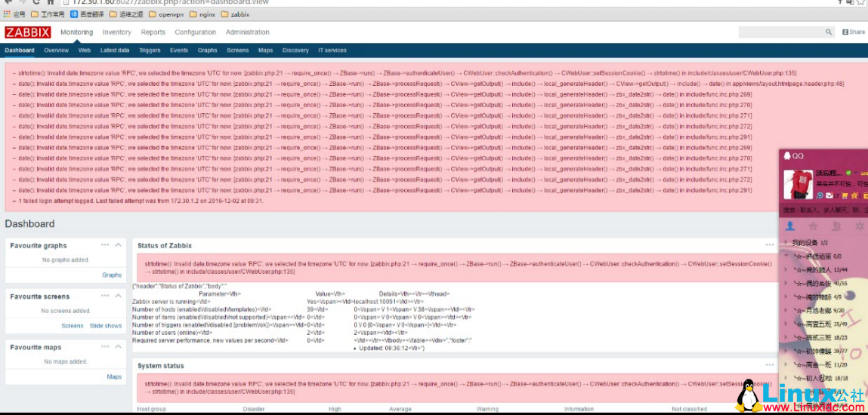
Task: Open the Administration menu
Action: [247, 32]
